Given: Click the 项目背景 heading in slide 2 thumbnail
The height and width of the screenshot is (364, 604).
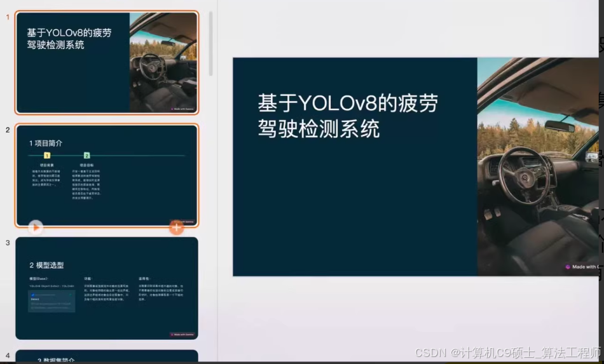Looking at the screenshot, I should click(46, 165).
